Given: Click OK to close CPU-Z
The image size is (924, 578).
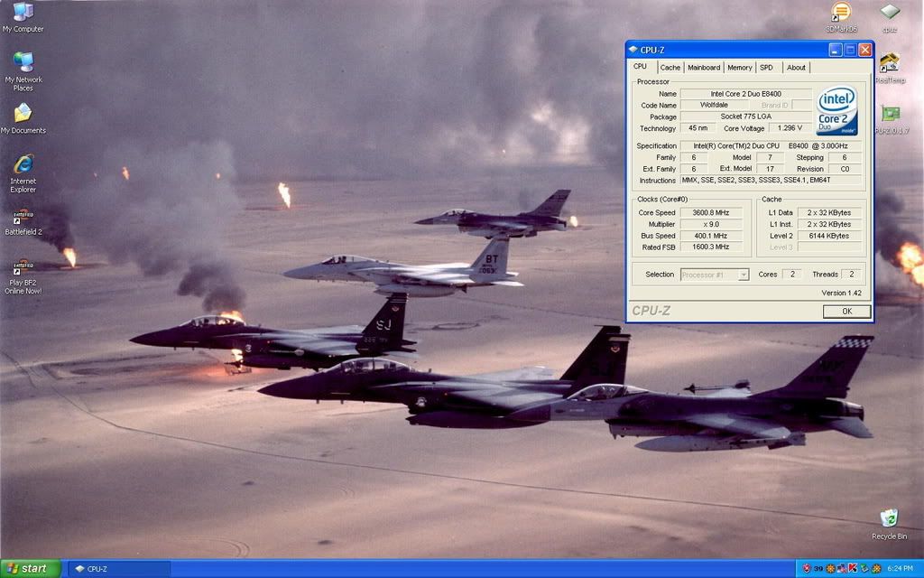Looking at the screenshot, I should click(845, 311).
